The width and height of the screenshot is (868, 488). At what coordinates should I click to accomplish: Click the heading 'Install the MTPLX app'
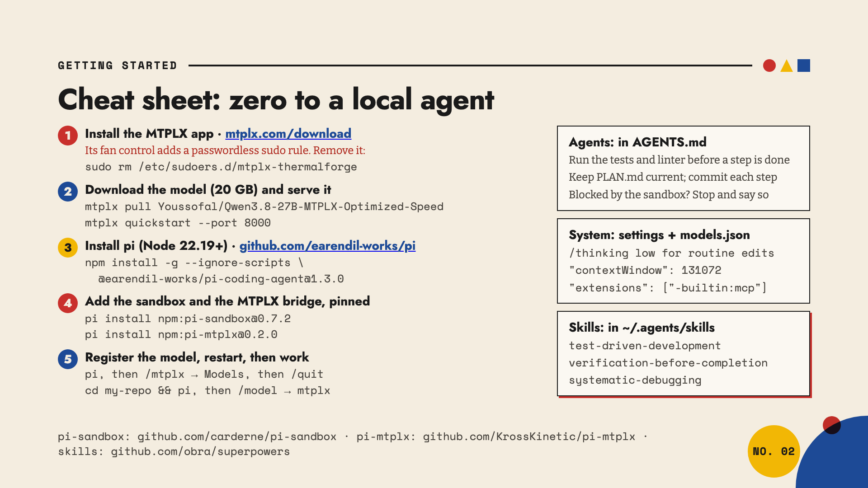(149, 134)
